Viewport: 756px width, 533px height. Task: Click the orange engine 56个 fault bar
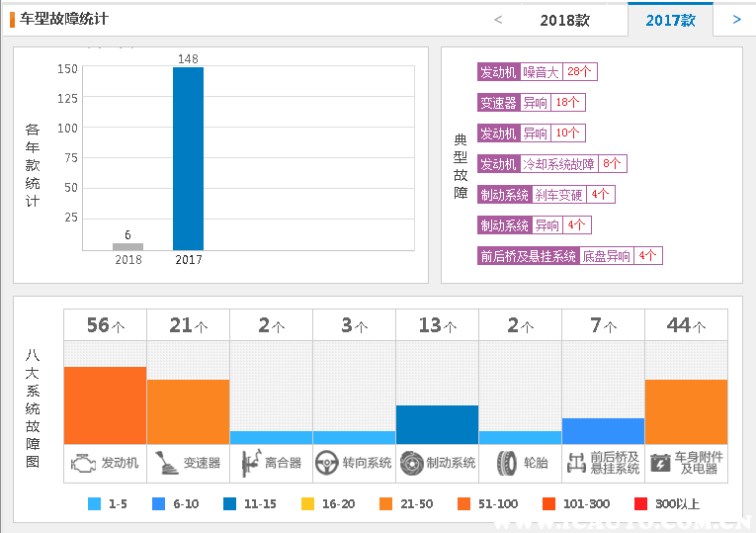coord(105,405)
